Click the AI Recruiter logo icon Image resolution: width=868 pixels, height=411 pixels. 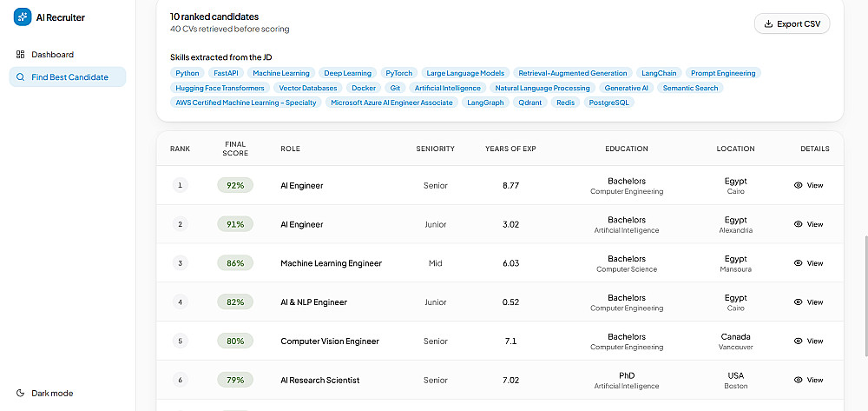pyautogui.click(x=23, y=17)
